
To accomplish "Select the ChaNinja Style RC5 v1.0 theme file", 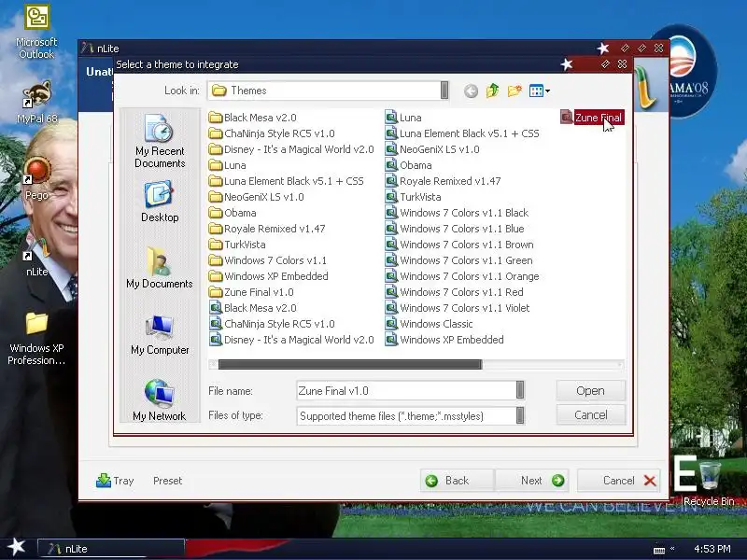I will pyautogui.click(x=272, y=324).
